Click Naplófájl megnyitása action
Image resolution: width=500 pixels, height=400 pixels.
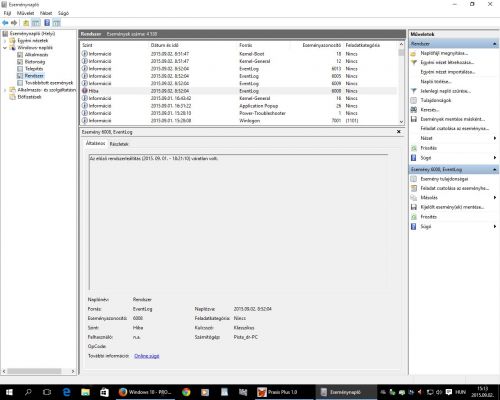[444, 53]
